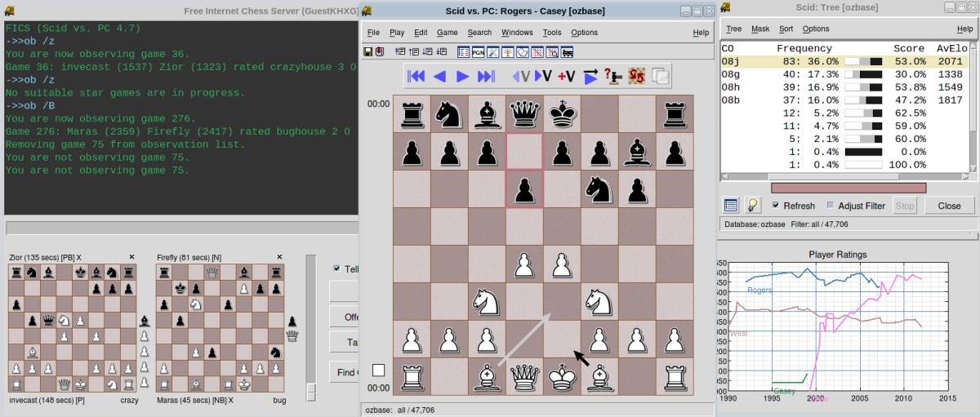This screenshot has width=980, height=417.
Task: Click the trial mode question-mark icon
Action: point(613,77)
